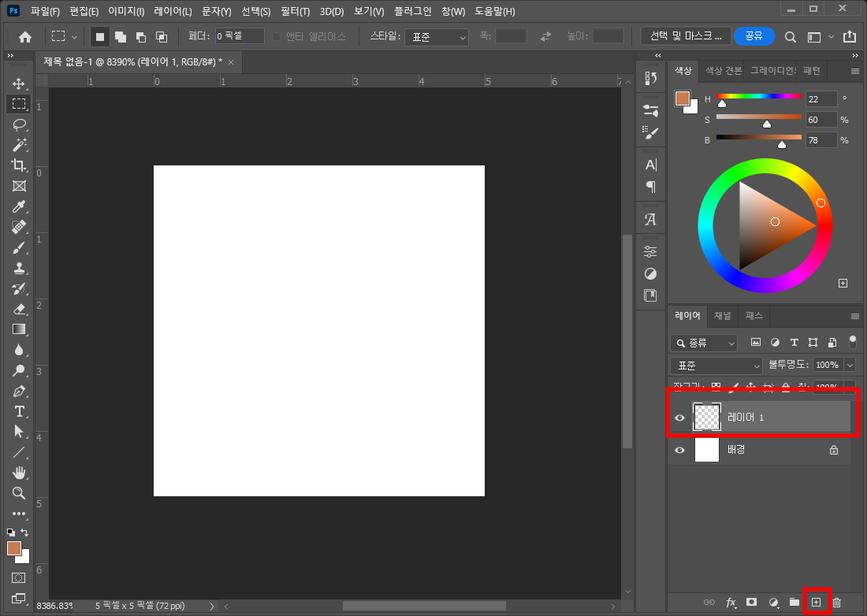Expand the left toolbar double-arrow
867x616 pixels.
[10, 56]
